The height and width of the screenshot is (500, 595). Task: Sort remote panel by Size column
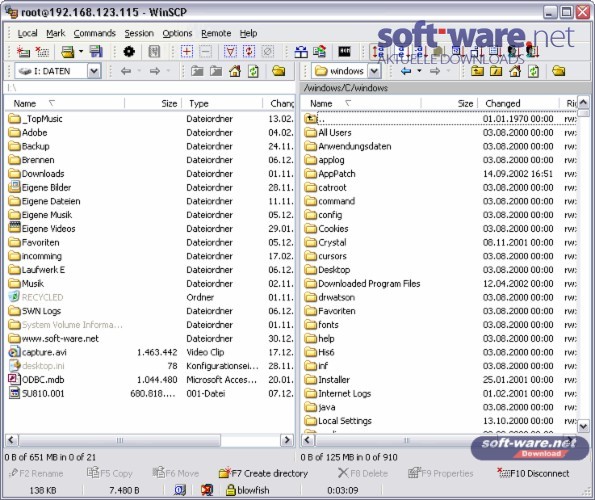pyautogui.click(x=449, y=103)
